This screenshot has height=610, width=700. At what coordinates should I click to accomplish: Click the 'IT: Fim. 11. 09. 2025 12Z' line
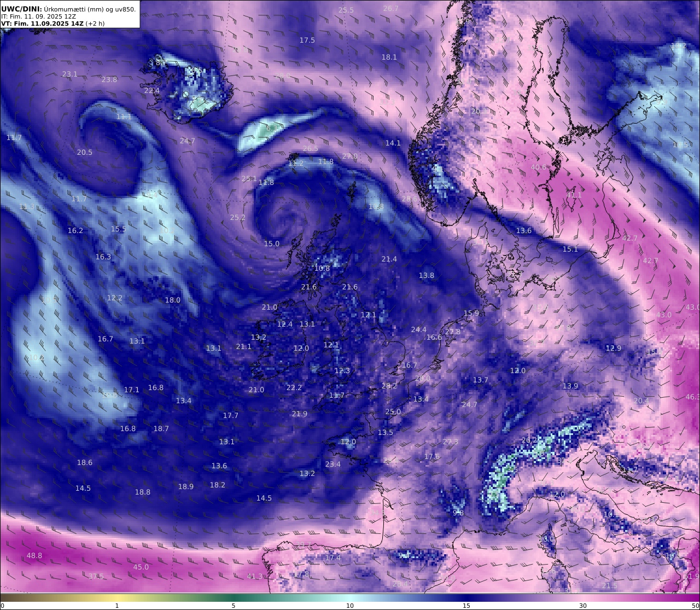click(38, 16)
